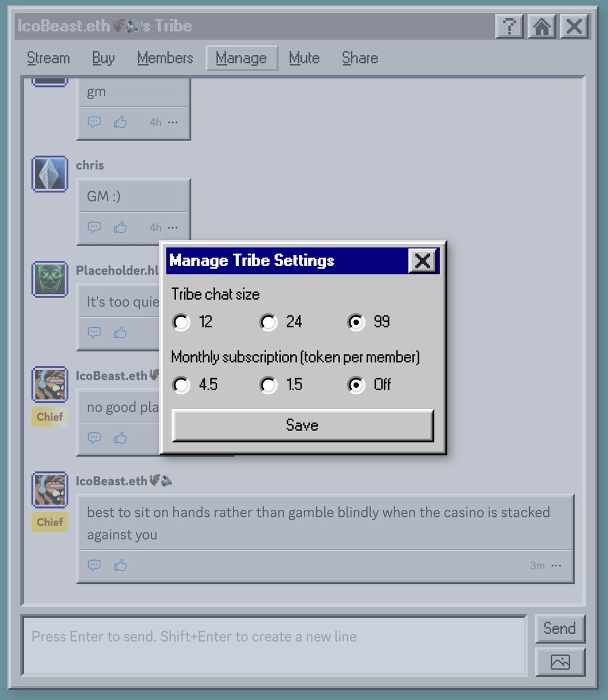Screen dimensions: 608x700
Task: Open Placeholder.hl's green mask avatar
Action: [50, 279]
